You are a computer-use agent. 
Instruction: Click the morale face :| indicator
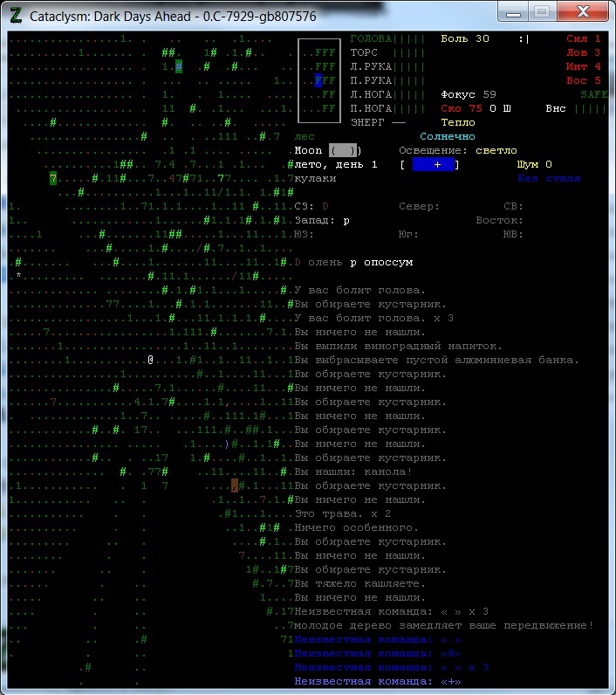(523, 38)
